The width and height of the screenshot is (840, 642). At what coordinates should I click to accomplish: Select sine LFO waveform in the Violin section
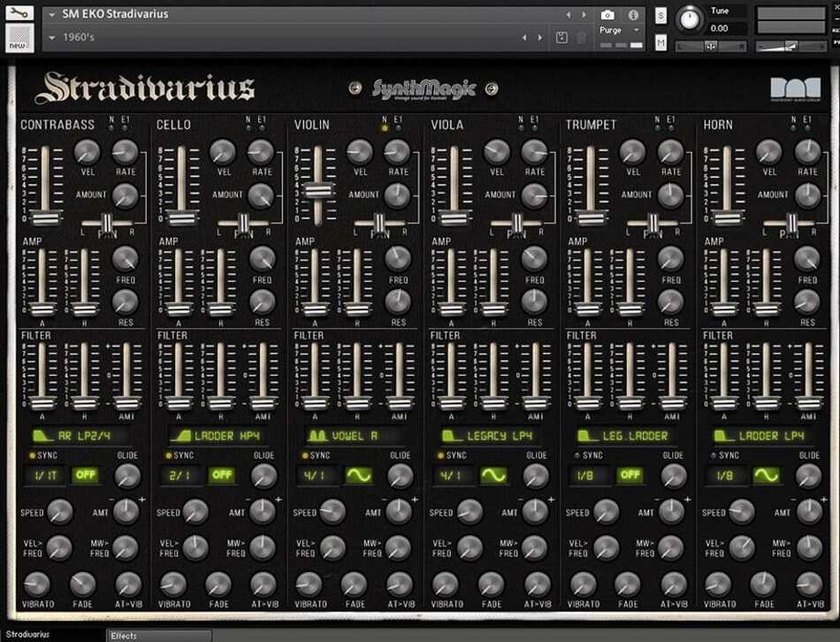point(360,476)
